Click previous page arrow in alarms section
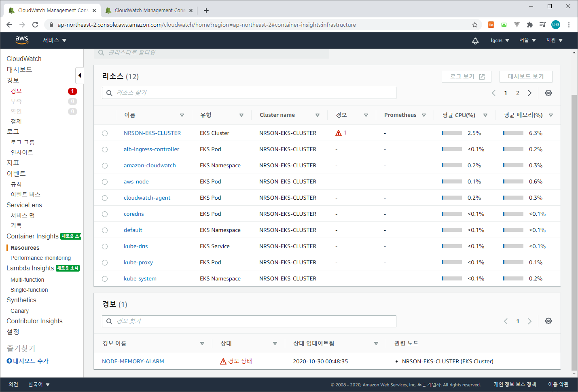The height and width of the screenshot is (392, 578). [x=506, y=321]
